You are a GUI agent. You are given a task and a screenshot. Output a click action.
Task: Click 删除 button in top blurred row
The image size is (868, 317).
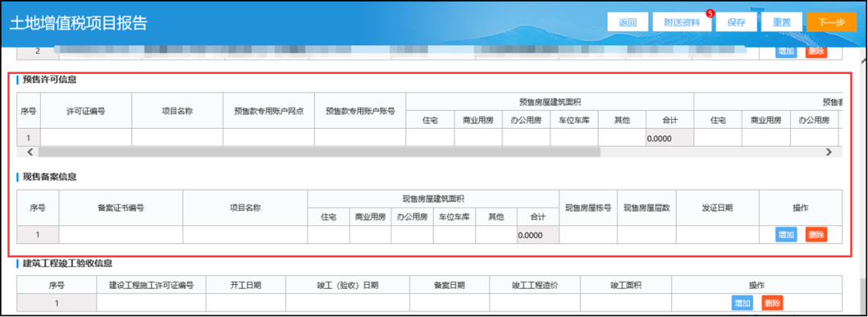point(816,51)
